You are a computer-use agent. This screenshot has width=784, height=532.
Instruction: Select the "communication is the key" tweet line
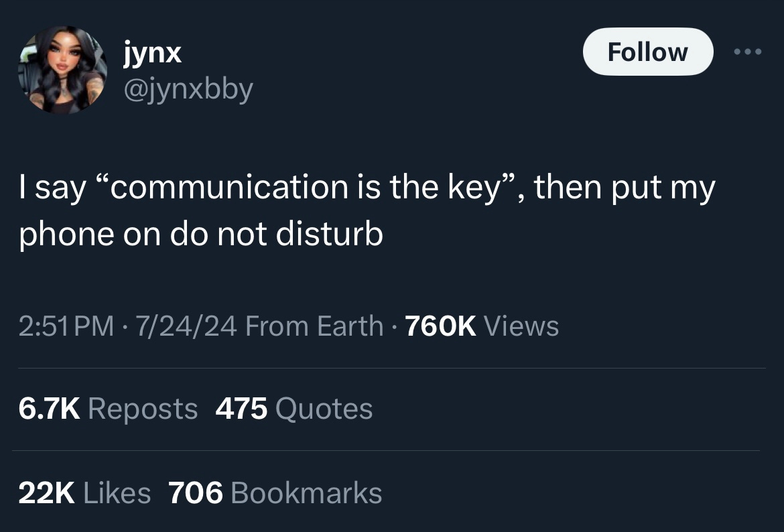tap(367, 188)
